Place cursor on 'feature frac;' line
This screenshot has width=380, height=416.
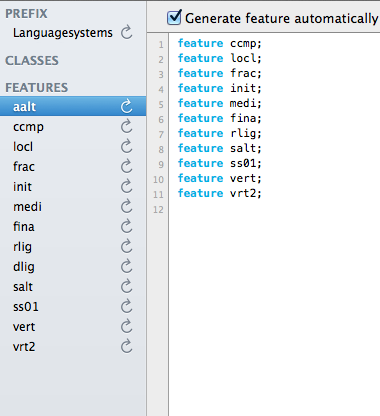[220, 73]
